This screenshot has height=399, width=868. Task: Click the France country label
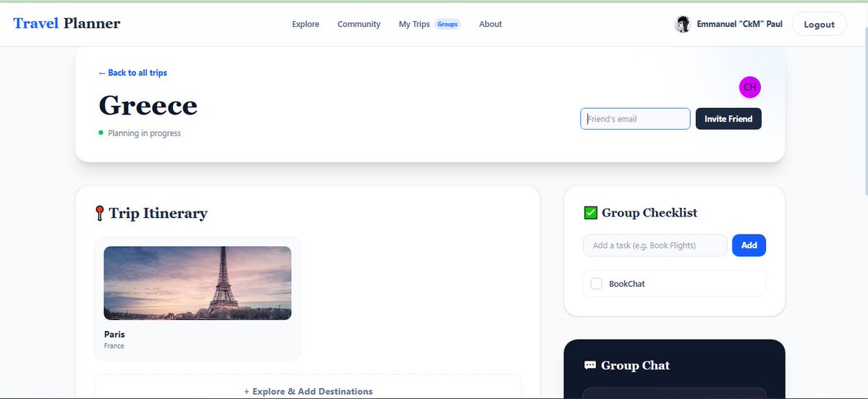tap(114, 346)
